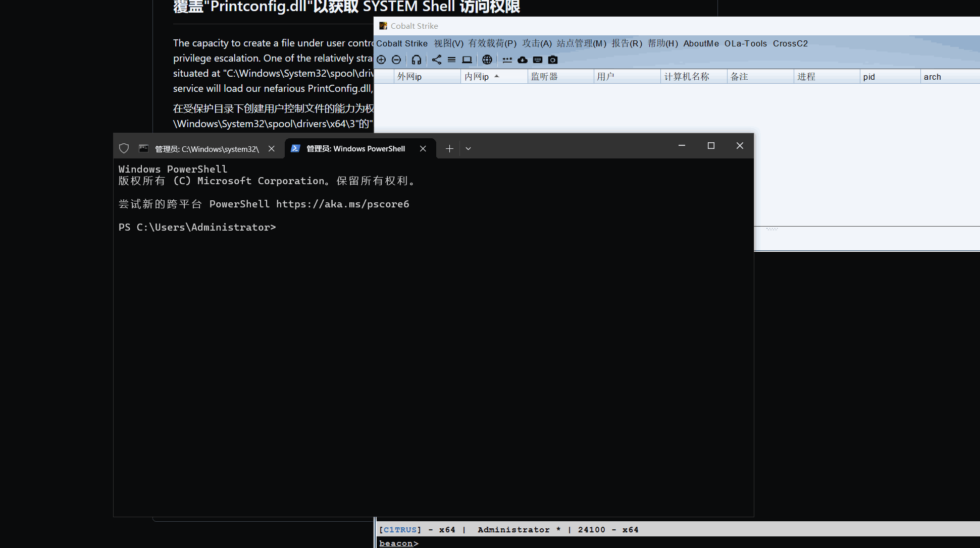Open screenshots viewer via camera icon
Viewport: 980px width, 548px height.
(x=553, y=60)
